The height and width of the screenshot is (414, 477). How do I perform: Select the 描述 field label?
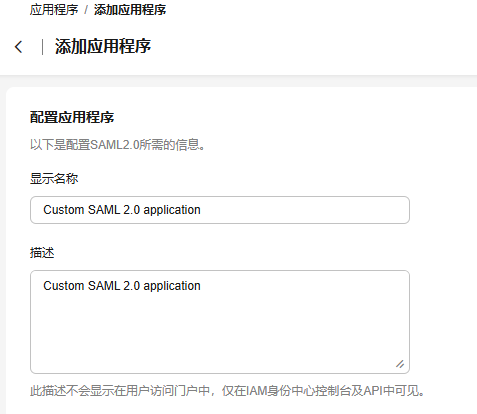tap(42, 253)
